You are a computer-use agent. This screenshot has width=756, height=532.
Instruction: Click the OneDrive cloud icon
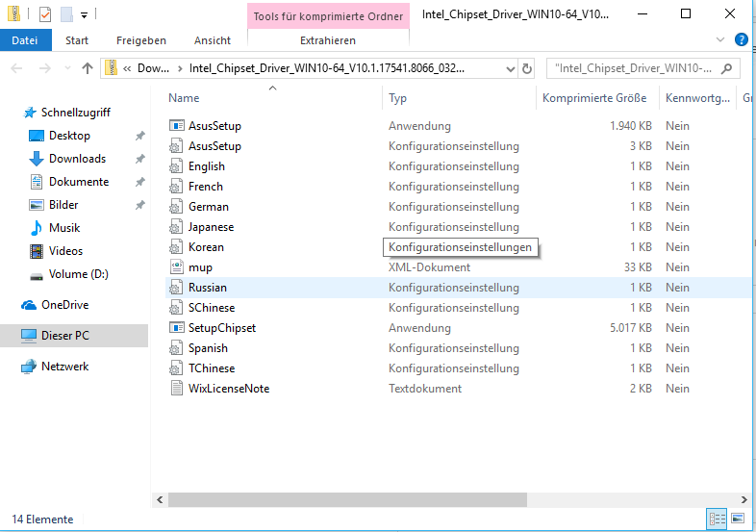(29, 305)
